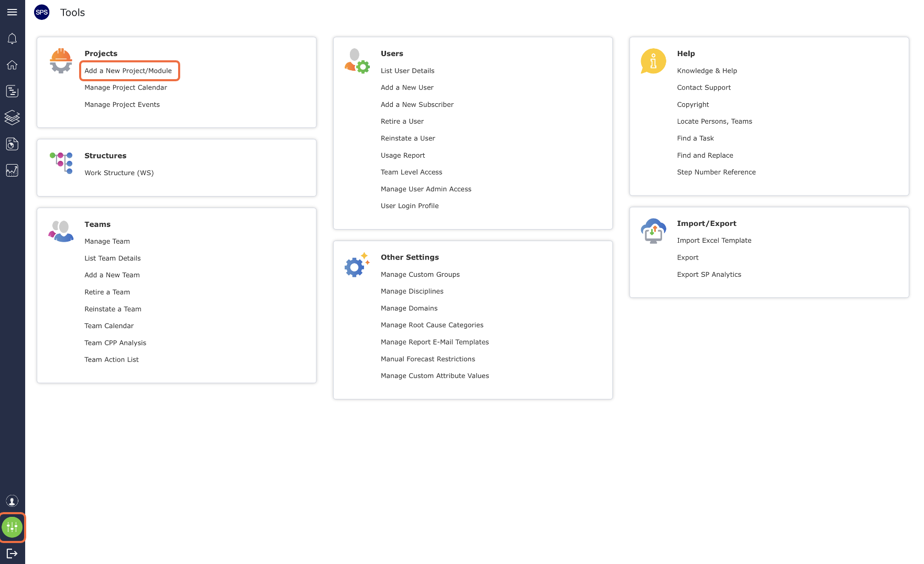The image size is (924, 564).
Task: Click Reinstate a Team
Action: pyautogui.click(x=113, y=309)
